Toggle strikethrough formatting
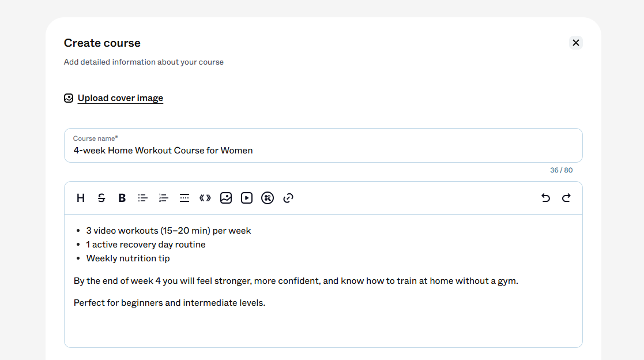Screen dimensions: 644x360 click(x=101, y=198)
